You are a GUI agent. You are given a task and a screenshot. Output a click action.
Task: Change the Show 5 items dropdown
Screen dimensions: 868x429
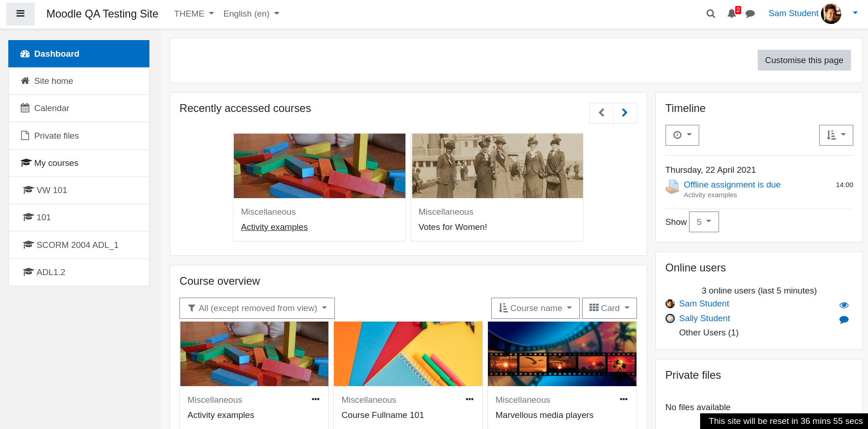point(704,222)
